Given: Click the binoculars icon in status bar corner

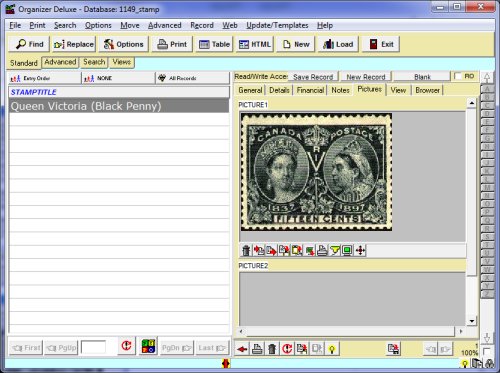Looking at the screenshot, I should pos(490,364).
